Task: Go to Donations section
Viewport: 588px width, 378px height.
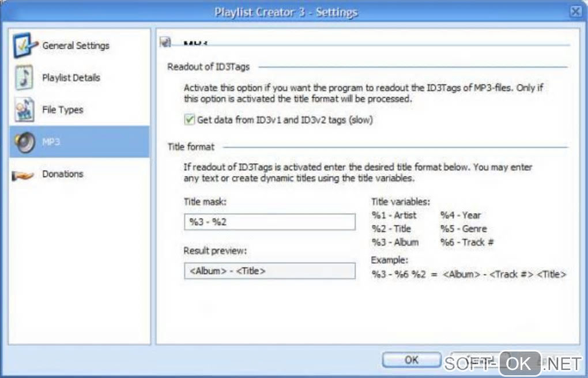Action: tap(79, 174)
